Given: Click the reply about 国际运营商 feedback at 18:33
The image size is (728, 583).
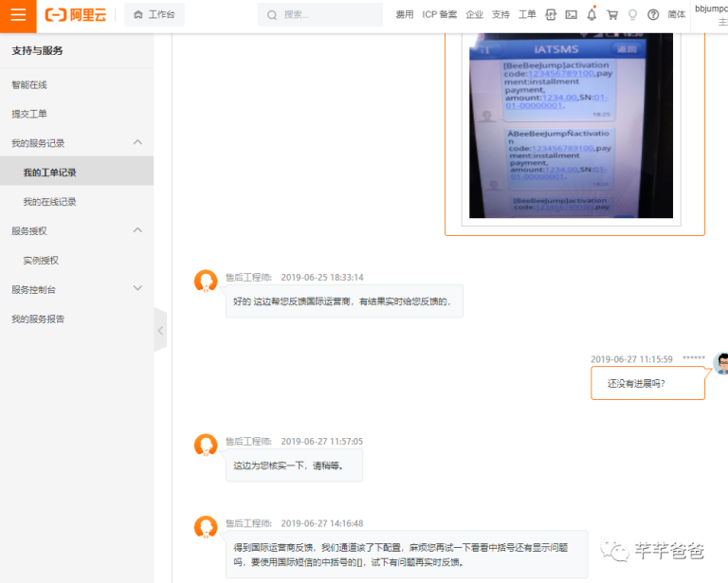Looking at the screenshot, I should [x=344, y=301].
